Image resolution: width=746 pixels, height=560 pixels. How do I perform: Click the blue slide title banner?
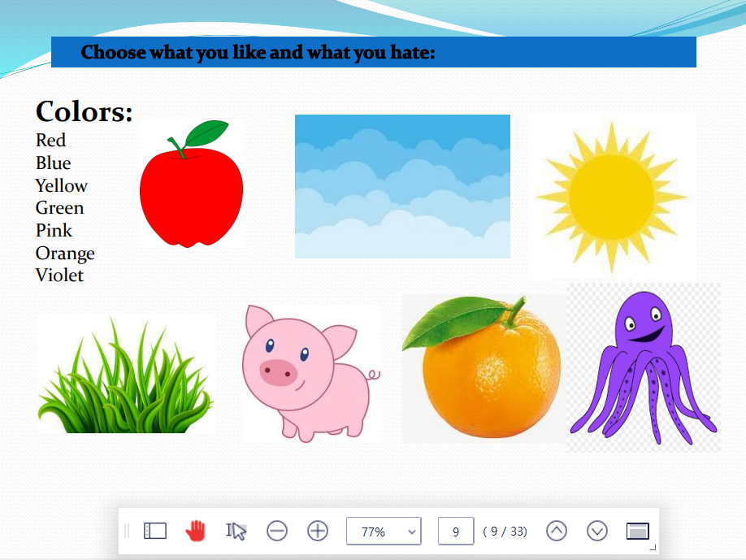click(x=373, y=52)
